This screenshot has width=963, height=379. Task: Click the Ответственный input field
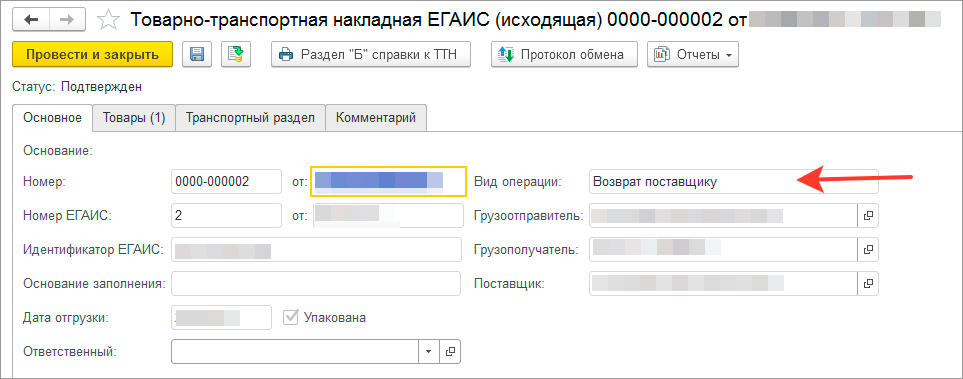(x=295, y=351)
